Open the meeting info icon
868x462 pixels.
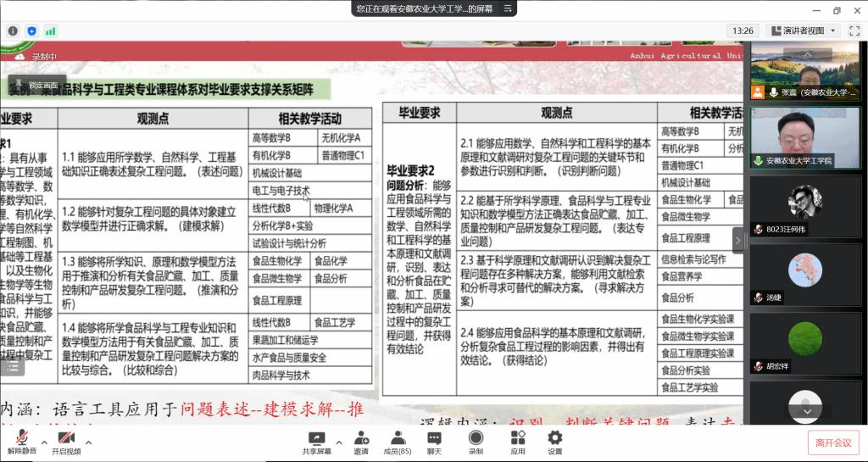pos(14,31)
